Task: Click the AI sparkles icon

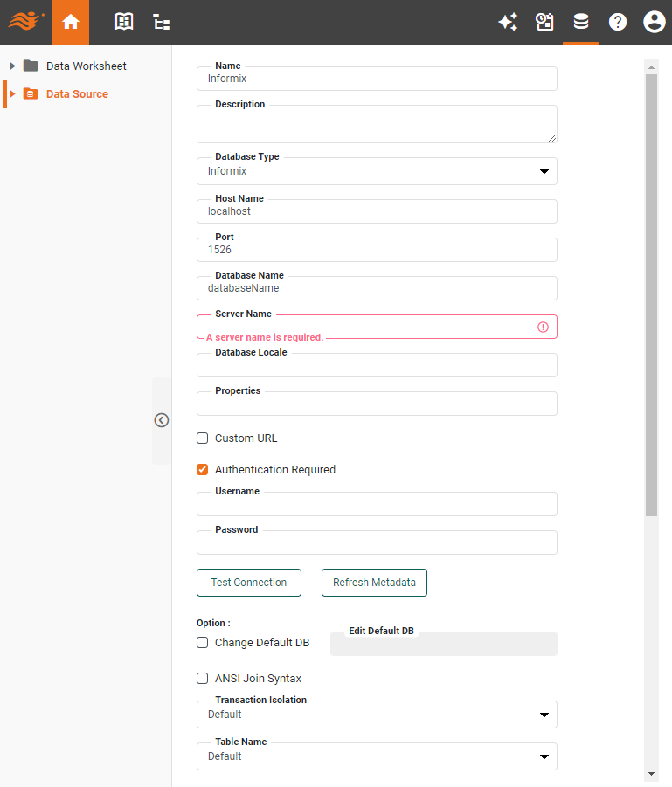Action: click(508, 22)
